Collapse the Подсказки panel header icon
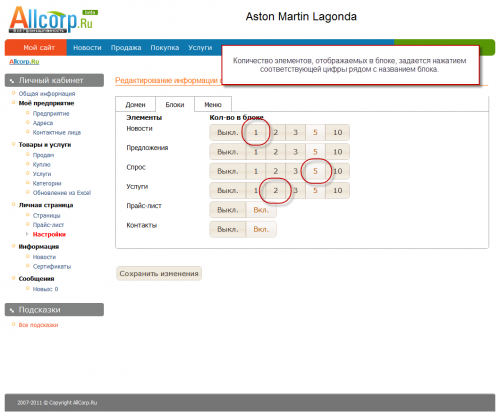Image resolution: width=500 pixels, height=412 pixels. [12, 310]
